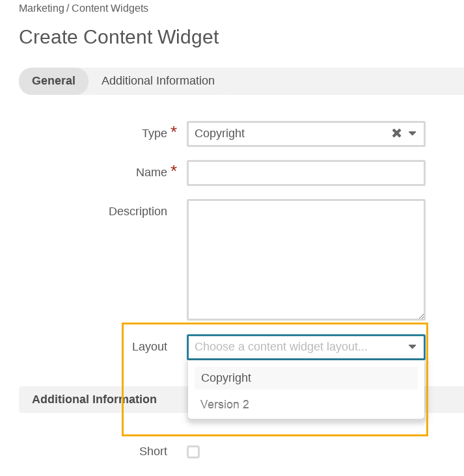
Task: Click the Type field label
Action: point(154,133)
